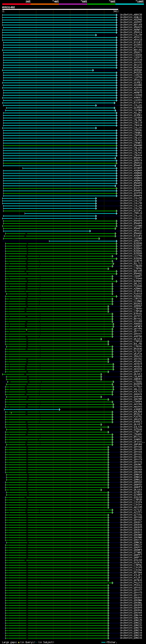146x644 pixels.
Task: Select the UniRef100_A5YKI2 label
Action: pos(131,231)
